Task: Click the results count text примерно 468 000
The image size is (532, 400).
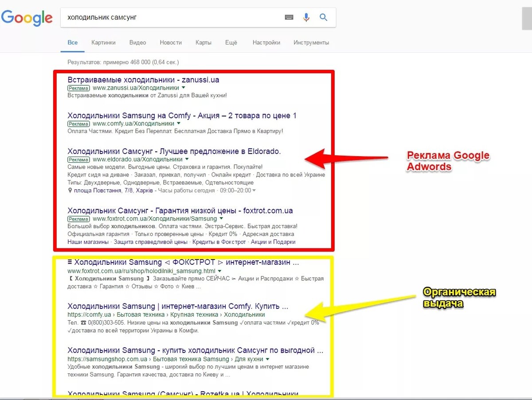Action: coord(123,62)
